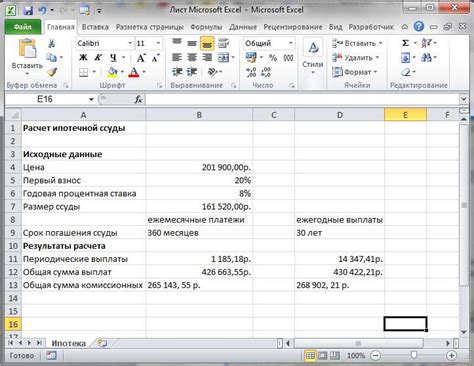Toggle bottom vertical alignment button
This screenshot has width=474, height=366.
pyautogui.click(x=207, y=43)
